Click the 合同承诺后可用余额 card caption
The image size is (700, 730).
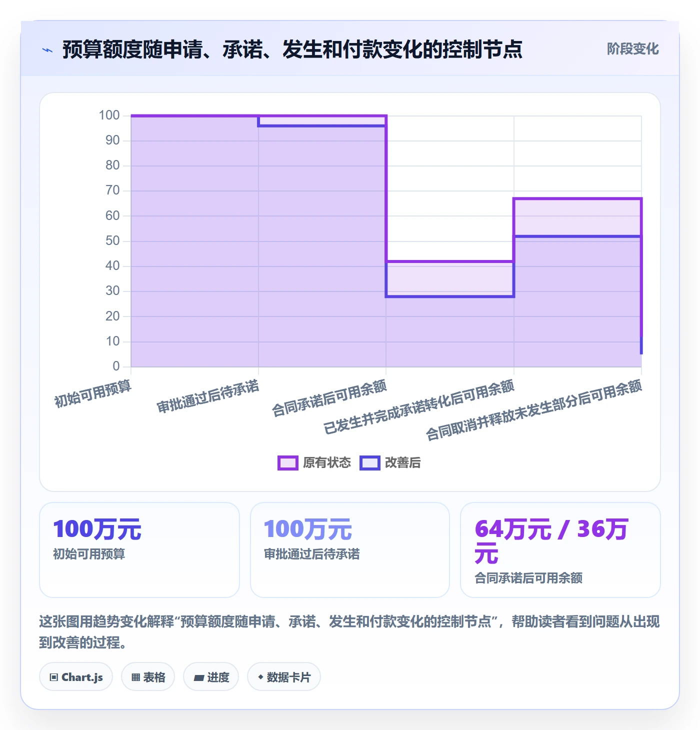(528, 578)
